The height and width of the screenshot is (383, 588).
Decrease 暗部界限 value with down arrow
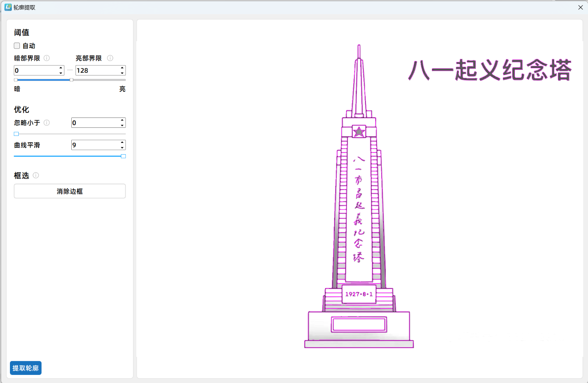point(61,73)
